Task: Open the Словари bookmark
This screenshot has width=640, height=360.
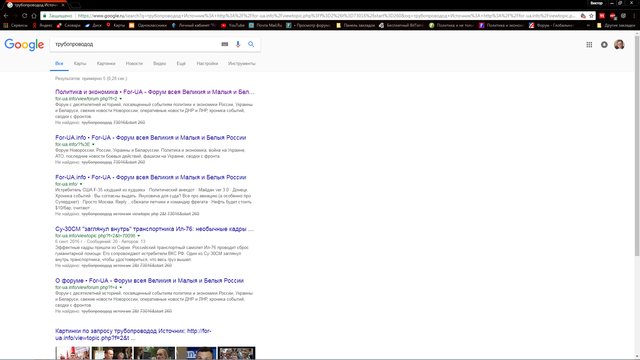Action: click(69, 25)
